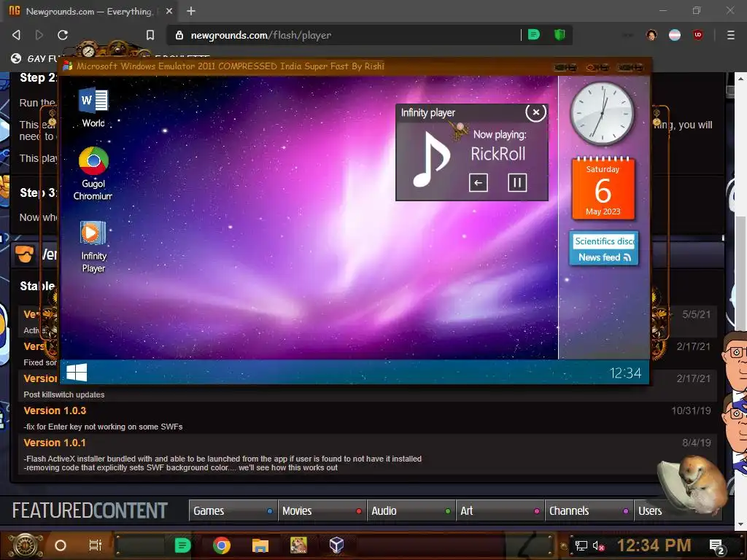Viewport: 747px width, 560px height.
Task: Open the Art featured content tab
Action: click(500, 510)
